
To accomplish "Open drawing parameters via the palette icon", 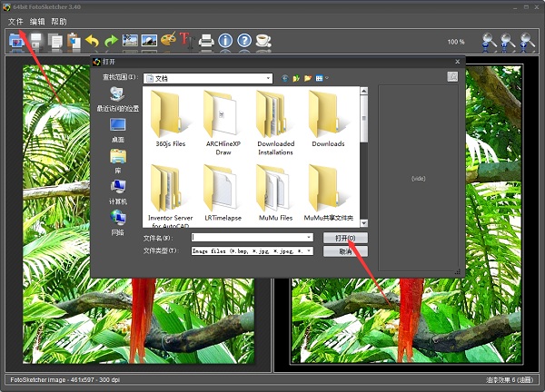I will pos(168,41).
